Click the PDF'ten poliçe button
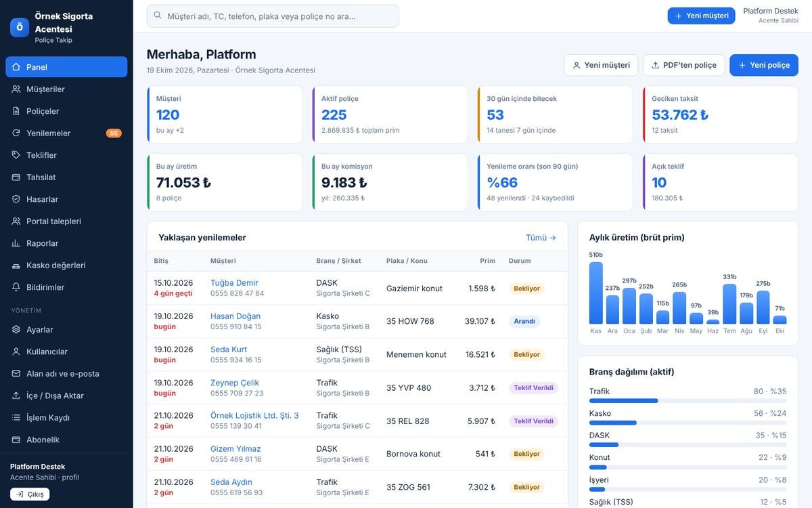This screenshot has height=508, width=812. pos(683,65)
